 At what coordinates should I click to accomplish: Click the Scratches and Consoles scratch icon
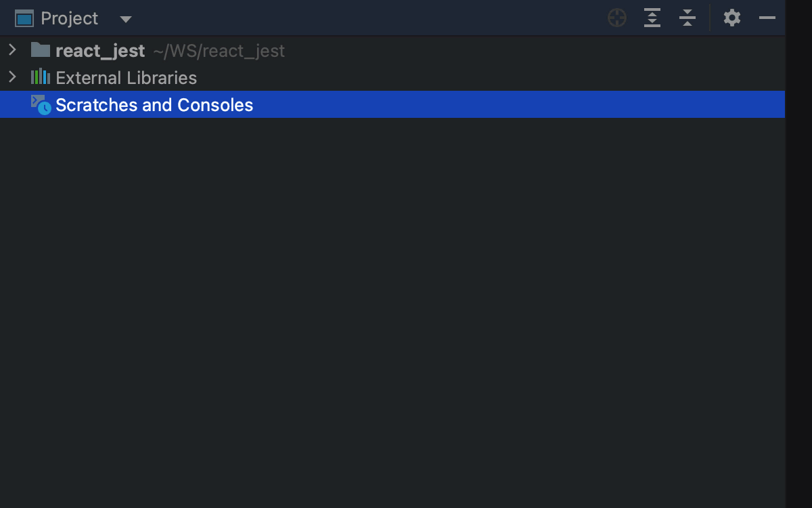[x=41, y=104]
